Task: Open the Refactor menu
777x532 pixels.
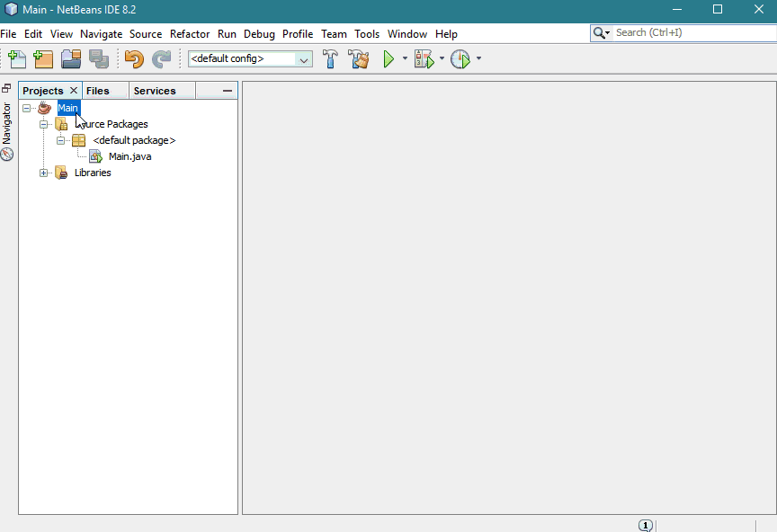Action: click(190, 33)
